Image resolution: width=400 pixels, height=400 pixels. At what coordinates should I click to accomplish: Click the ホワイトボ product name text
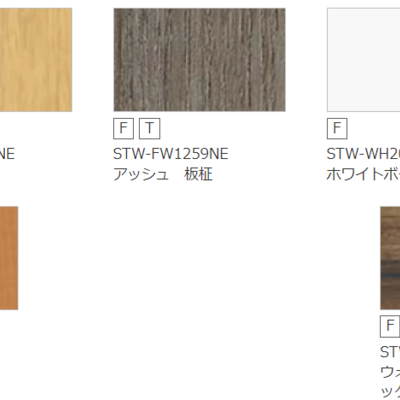363,174
